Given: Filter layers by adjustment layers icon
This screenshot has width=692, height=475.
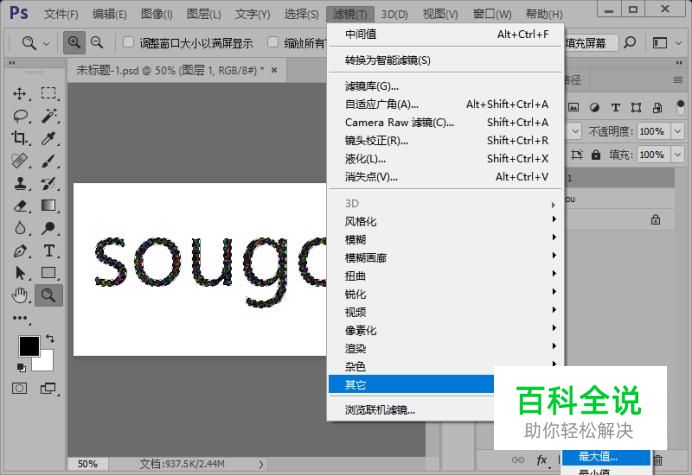Looking at the screenshot, I should 594,108.
